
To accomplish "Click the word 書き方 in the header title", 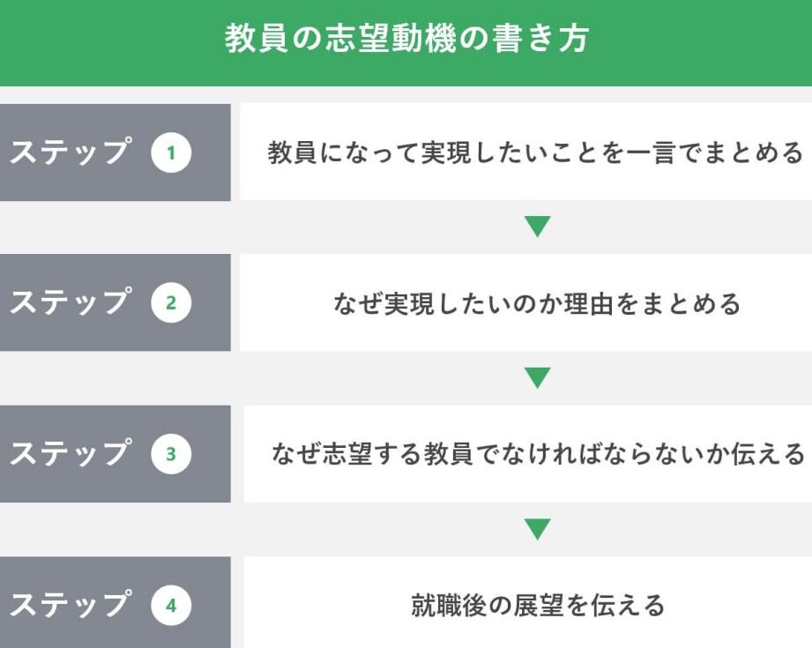I will [x=538, y=40].
